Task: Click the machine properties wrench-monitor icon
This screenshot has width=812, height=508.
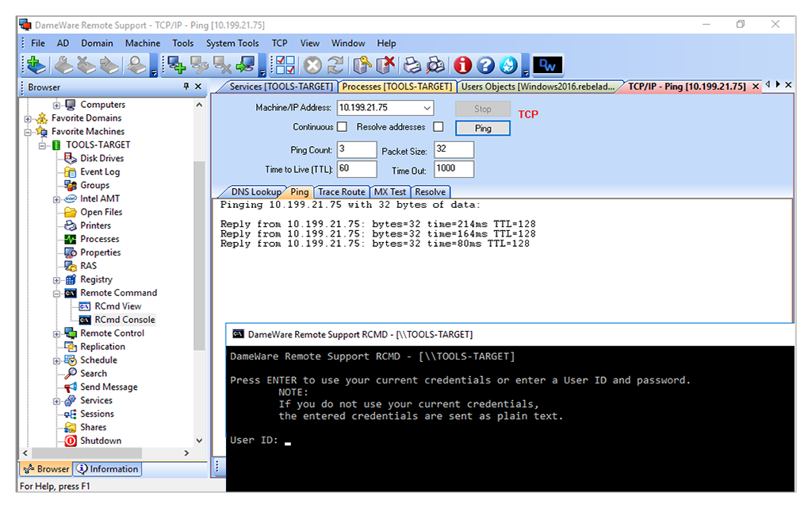Action: coord(199,65)
